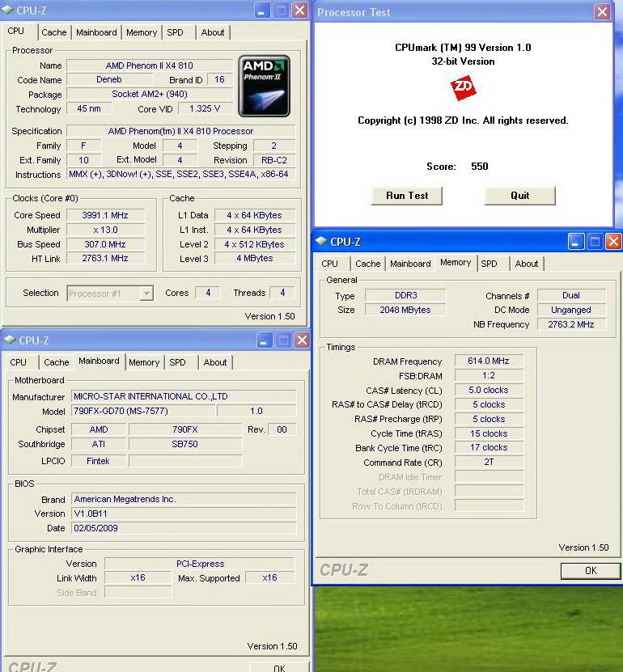Click the HT Link value 2763.1 MHz
623x672 pixels.
(x=105, y=259)
